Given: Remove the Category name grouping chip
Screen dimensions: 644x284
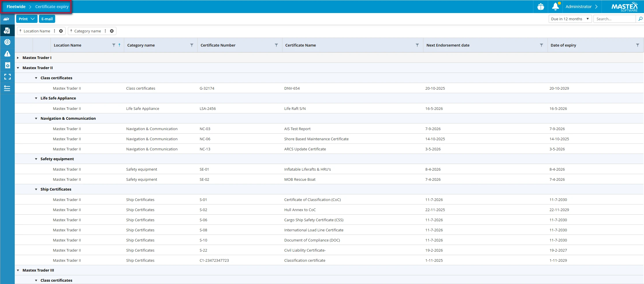Looking at the screenshot, I should click(112, 31).
